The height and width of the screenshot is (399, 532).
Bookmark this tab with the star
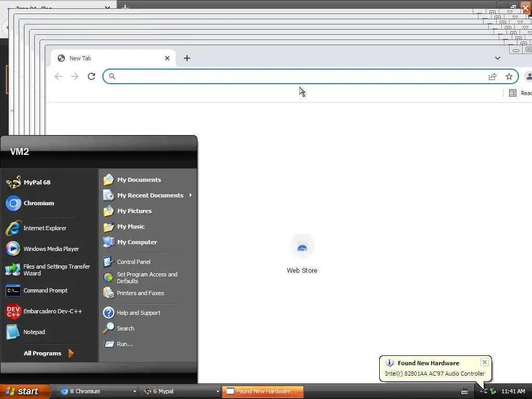pyautogui.click(x=509, y=77)
